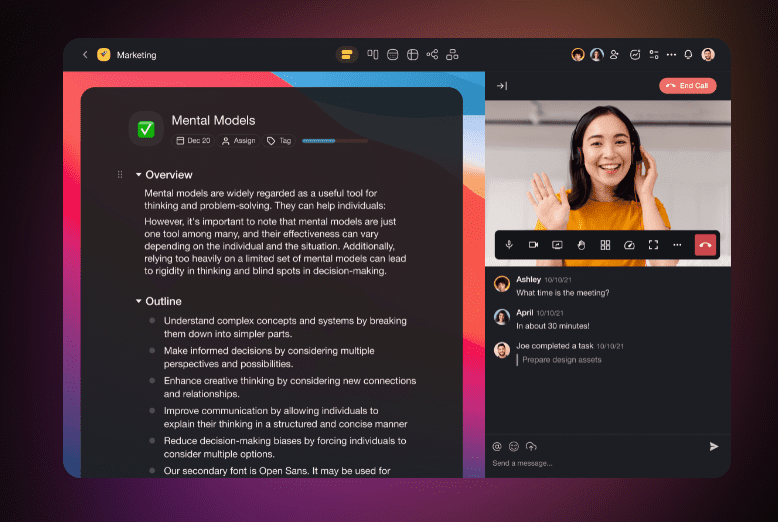This screenshot has width=778, height=522.
Task: Open the Dec 20 due date picker
Action: 193,141
